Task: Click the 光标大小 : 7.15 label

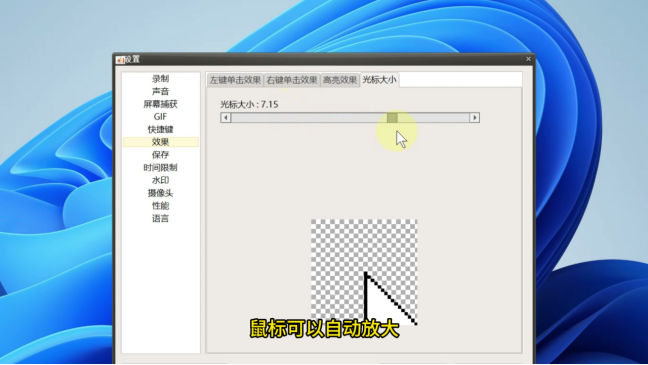Action: tap(249, 105)
